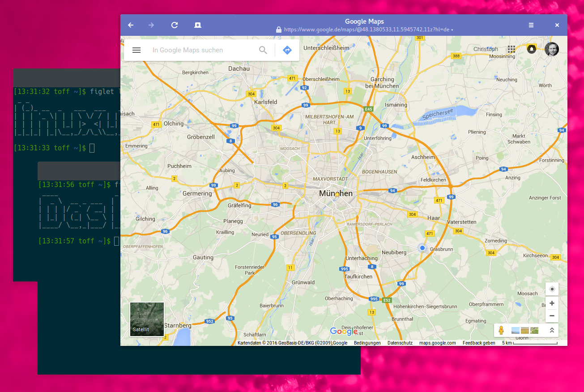Click the Google logo on map
584x392 pixels.
point(344,331)
